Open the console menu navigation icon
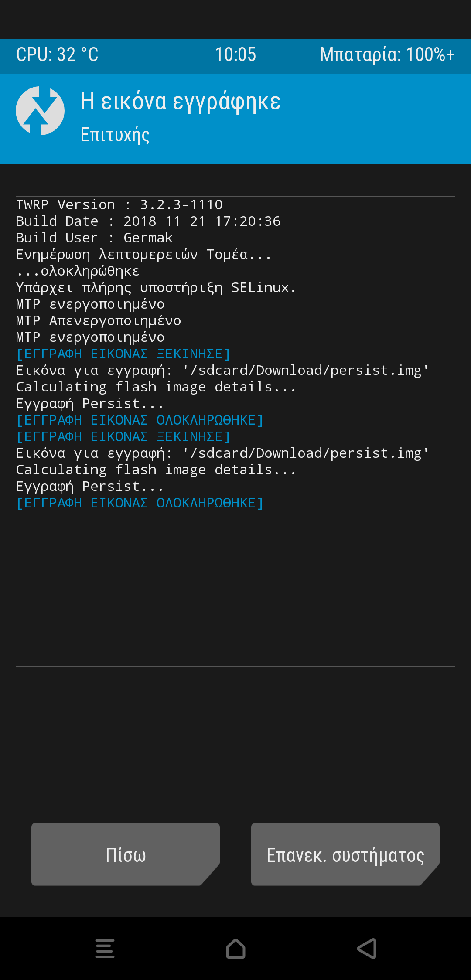 click(x=105, y=948)
